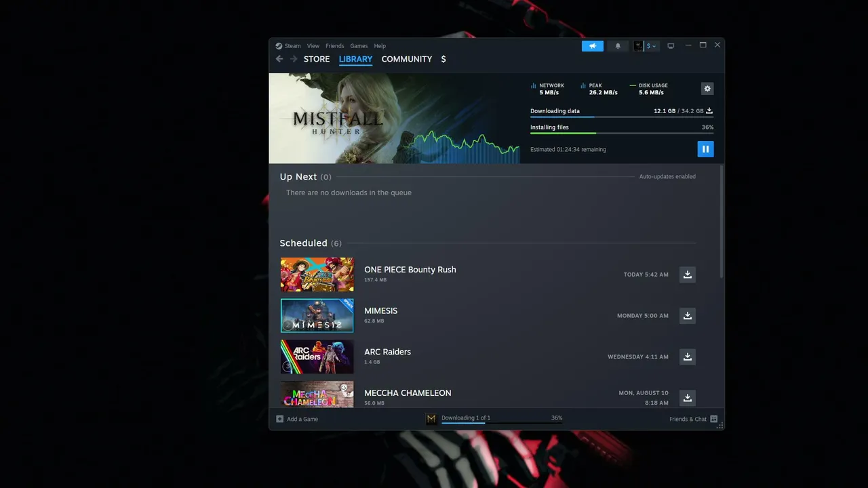Click the PEAK speed readout
Image resolution: width=868 pixels, height=488 pixels.
(x=599, y=89)
